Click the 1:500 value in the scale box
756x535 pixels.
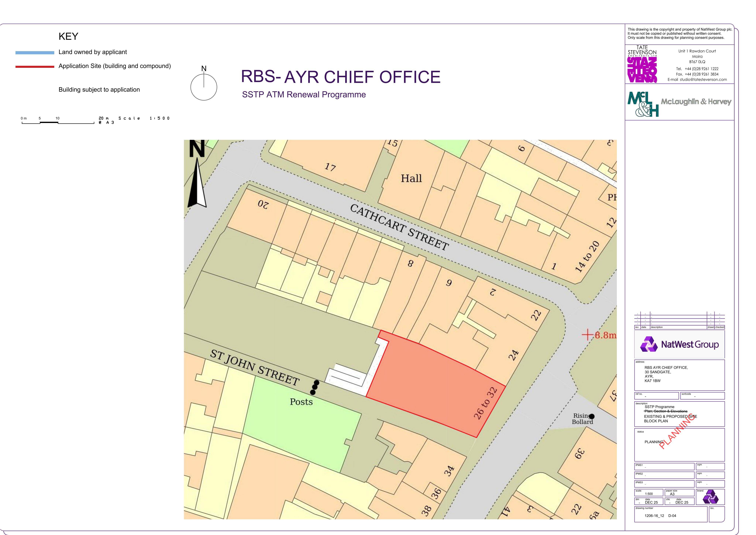click(x=649, y=494)
